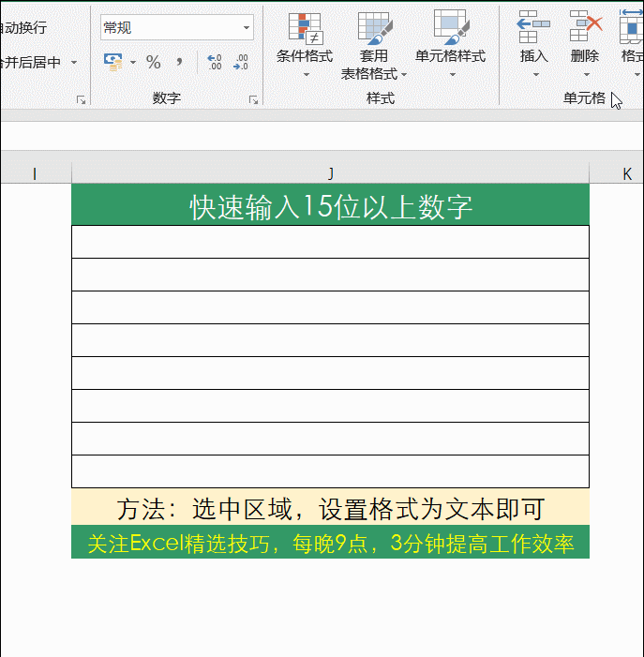644x657 pixels.
Task: Expand the 合并后居中 dropdown arrow
Action: [74, 63]
